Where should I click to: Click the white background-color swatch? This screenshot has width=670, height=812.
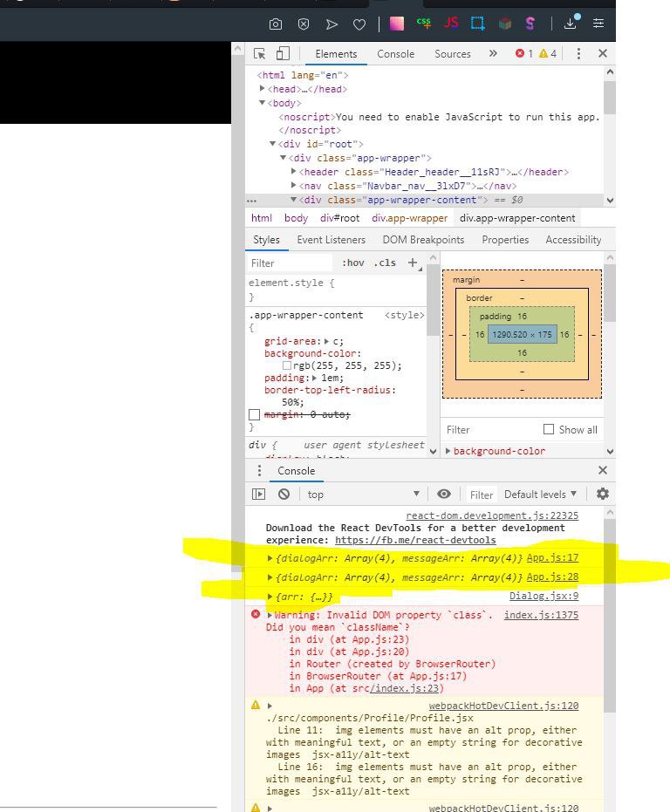pyautogui.click(x=287, y=365)
